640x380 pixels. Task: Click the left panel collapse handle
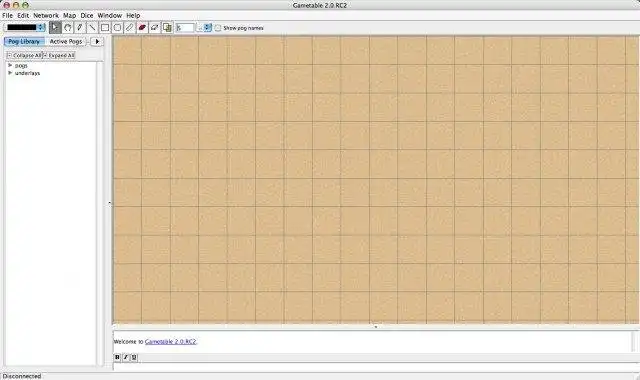pos(109,203)
